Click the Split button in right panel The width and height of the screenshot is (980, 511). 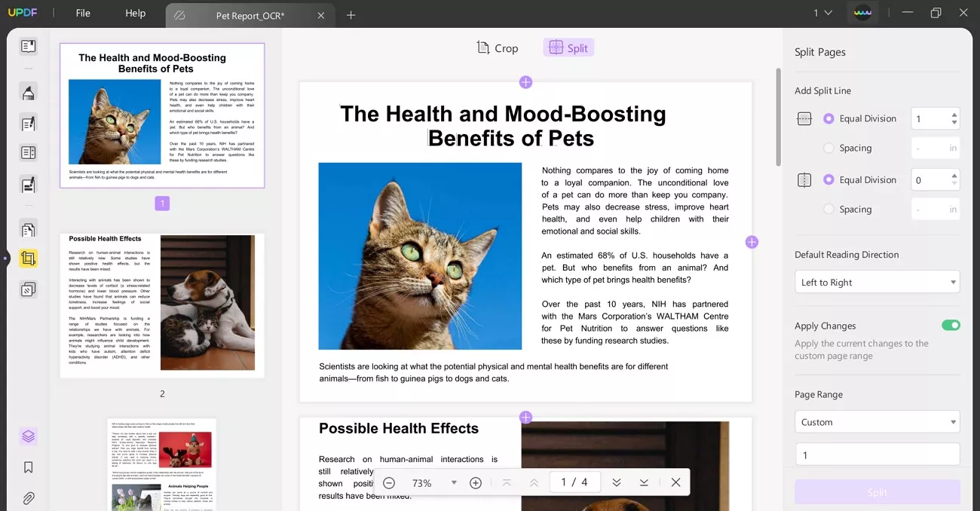click(877, 492)
